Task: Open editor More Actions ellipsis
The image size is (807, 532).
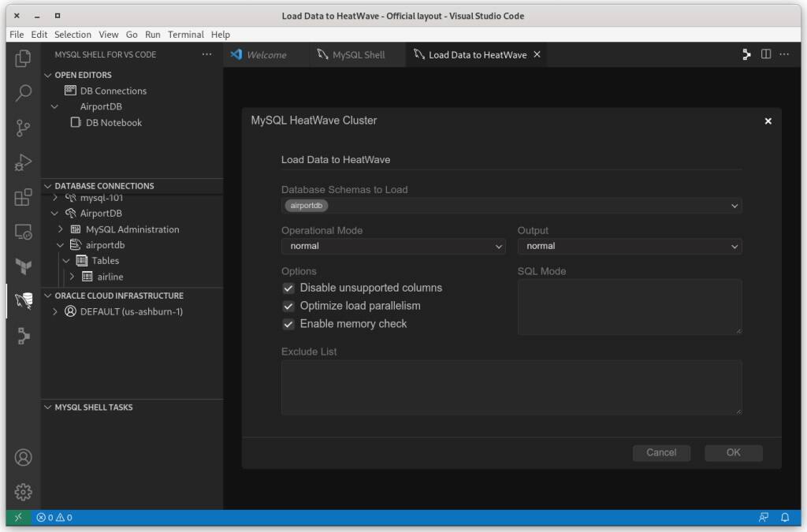Action: pos(784,54)
